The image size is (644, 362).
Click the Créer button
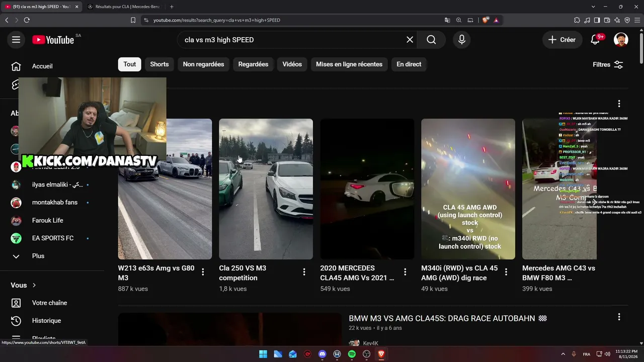point(562,40)
